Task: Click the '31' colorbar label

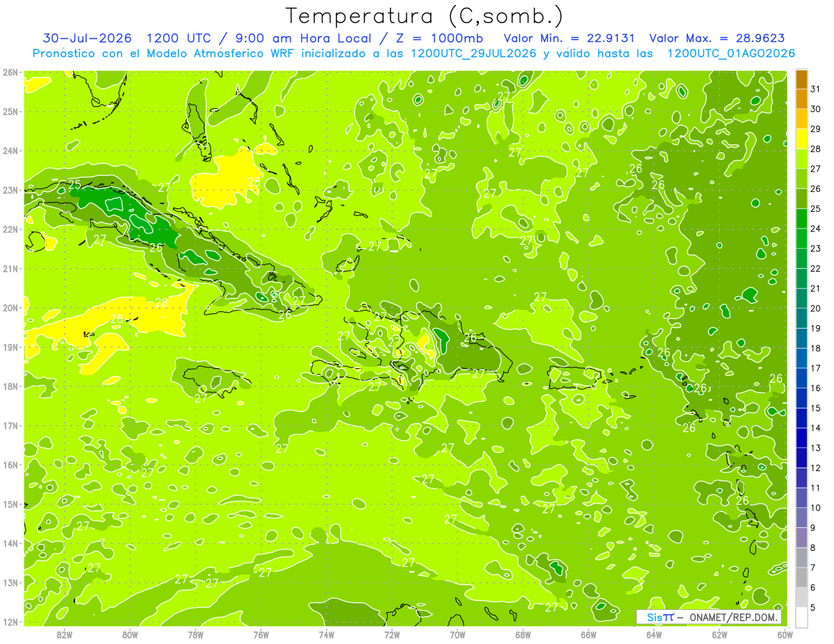Action: point(816,89)
